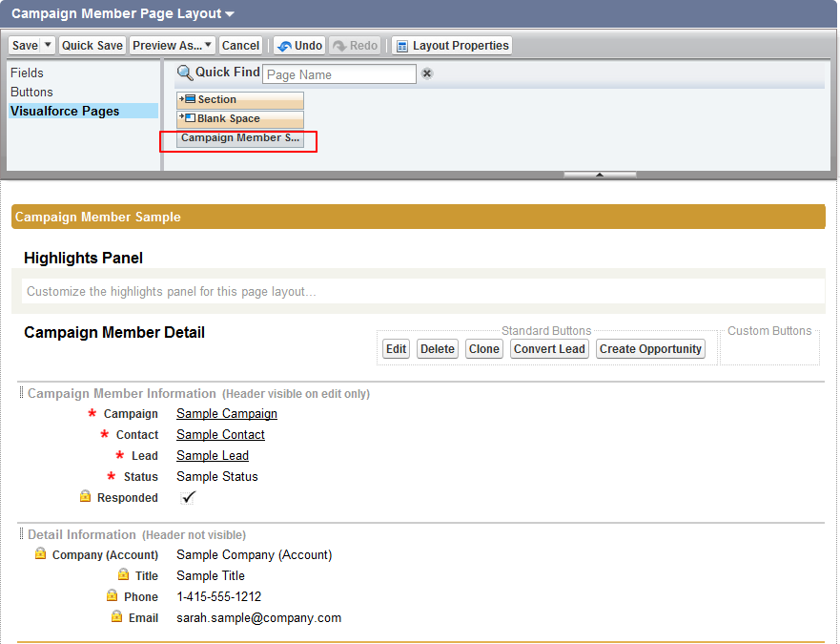Select the Section palette item icon
The height and width of the screenshot is (644, 840).
pos(188,99)
